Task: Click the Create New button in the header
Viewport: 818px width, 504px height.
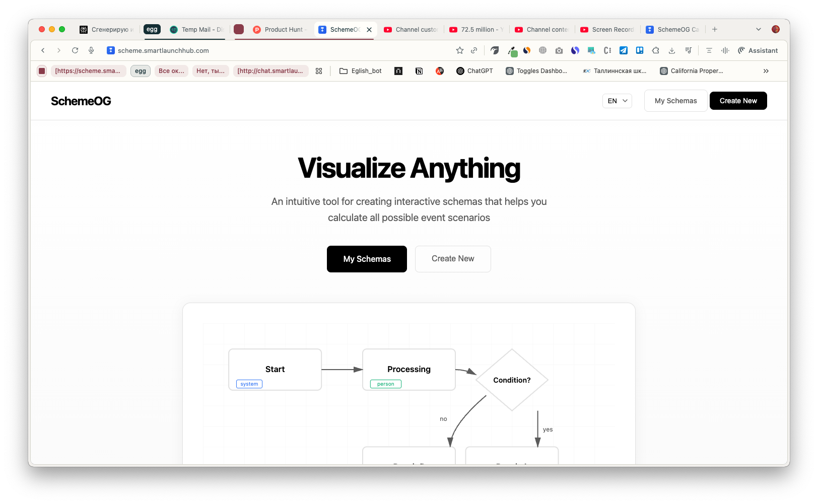Action: click(x=738, y=101)
